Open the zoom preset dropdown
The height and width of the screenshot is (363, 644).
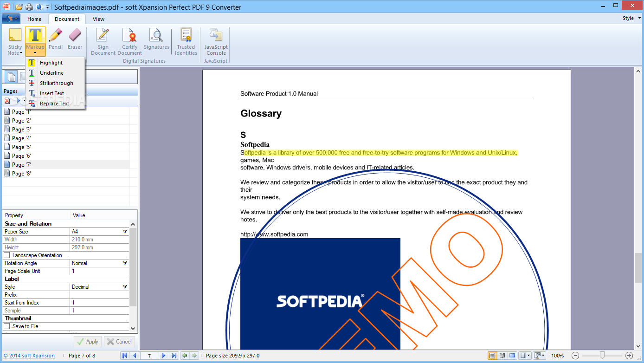click(x=540, y=356)
